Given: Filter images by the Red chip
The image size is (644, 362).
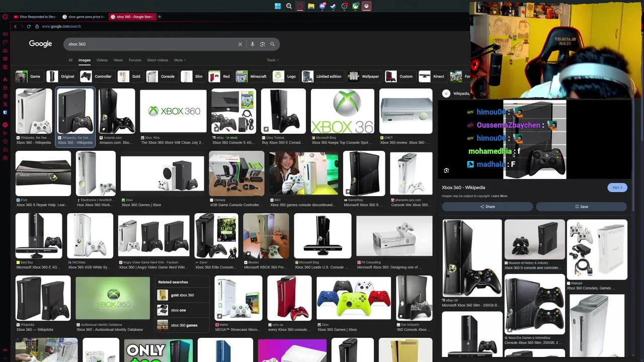Looking at the screenshot, I should 220,76.
